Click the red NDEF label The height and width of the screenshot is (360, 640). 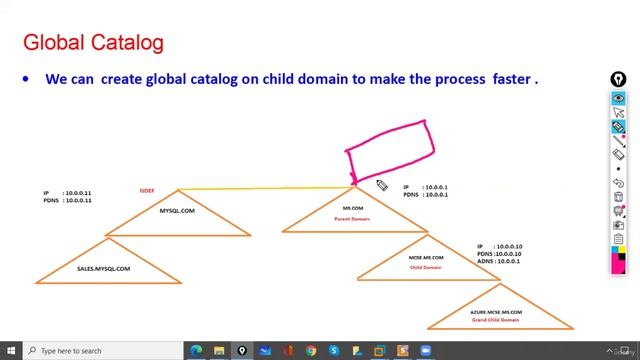tap(147, 191)
